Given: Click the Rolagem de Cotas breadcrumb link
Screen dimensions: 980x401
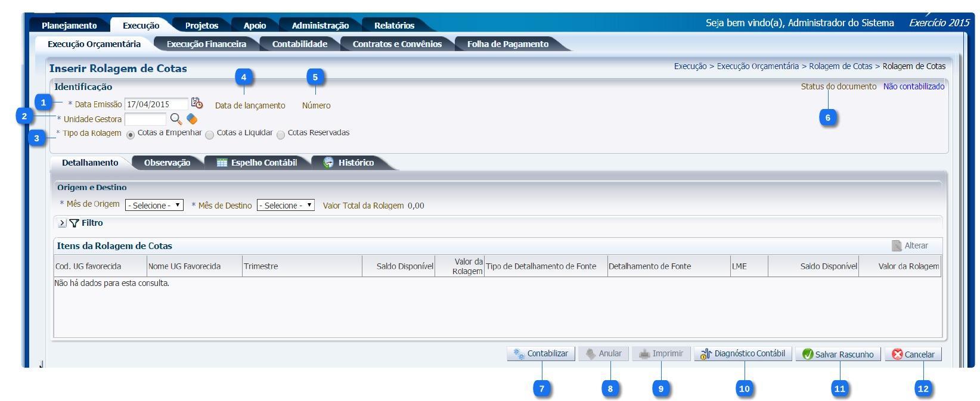Looking at the screenshot, I should (x=840, y=66).
